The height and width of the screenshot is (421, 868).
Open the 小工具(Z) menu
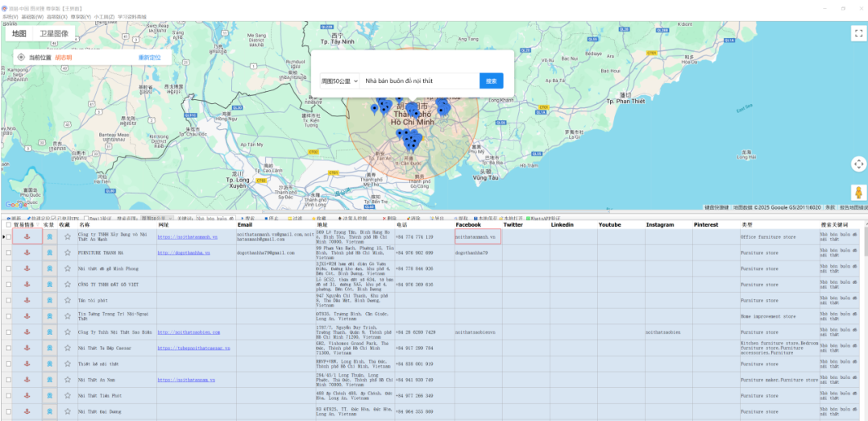[103, 16]
